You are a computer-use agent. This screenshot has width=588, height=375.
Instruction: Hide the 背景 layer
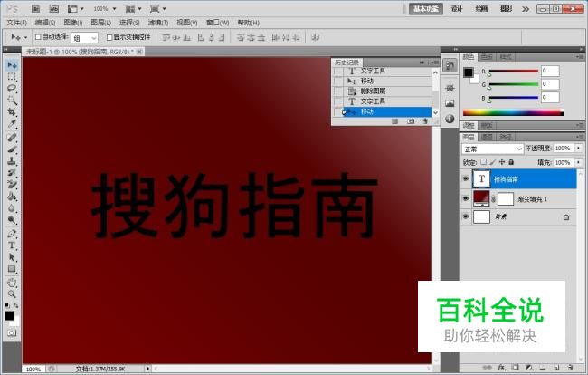point(466,216)
